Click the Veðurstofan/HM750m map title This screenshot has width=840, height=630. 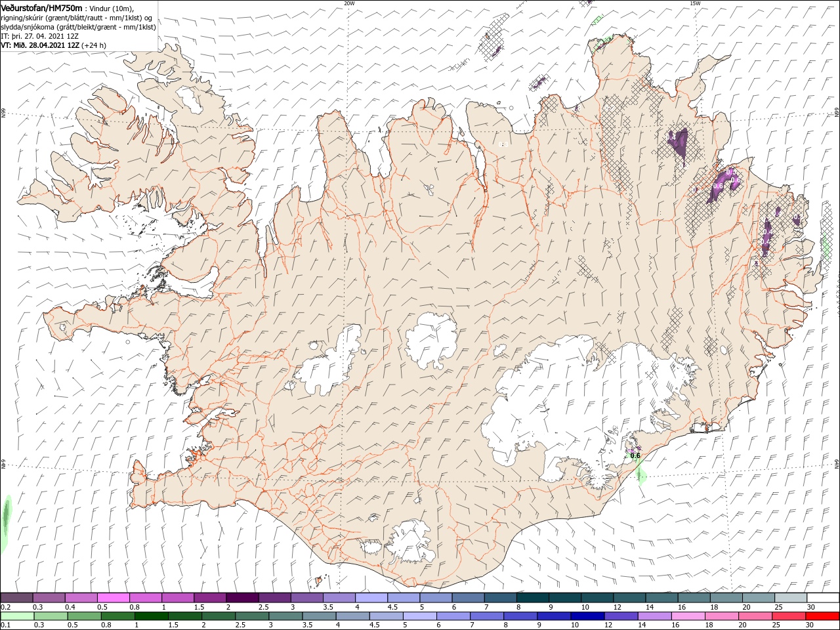point(42,7)
